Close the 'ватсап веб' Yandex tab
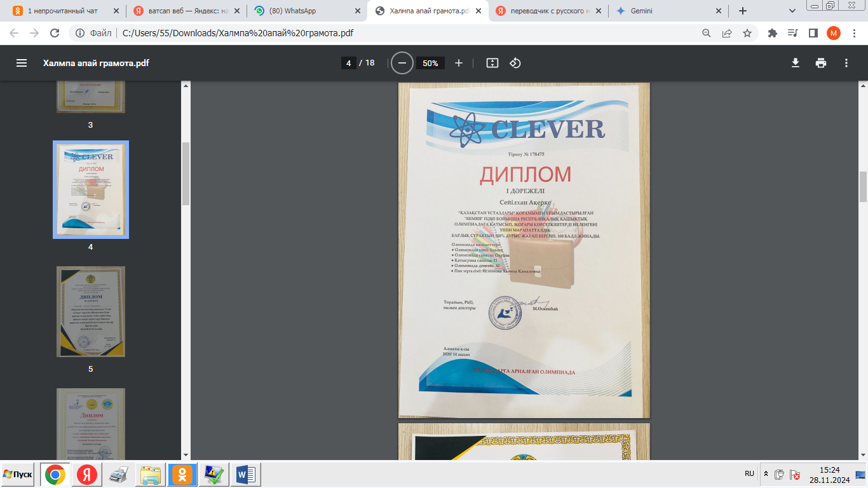 coord(236,11)
